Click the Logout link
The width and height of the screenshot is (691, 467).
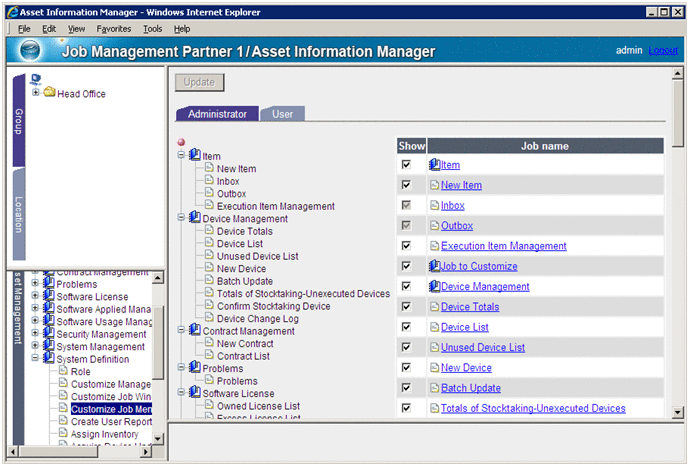(662, 51)
